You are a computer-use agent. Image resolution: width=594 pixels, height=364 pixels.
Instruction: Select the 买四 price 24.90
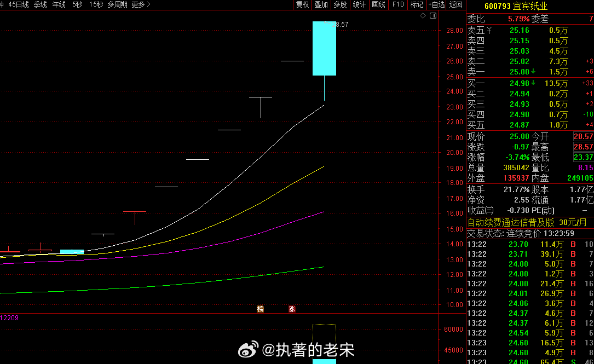520,114
